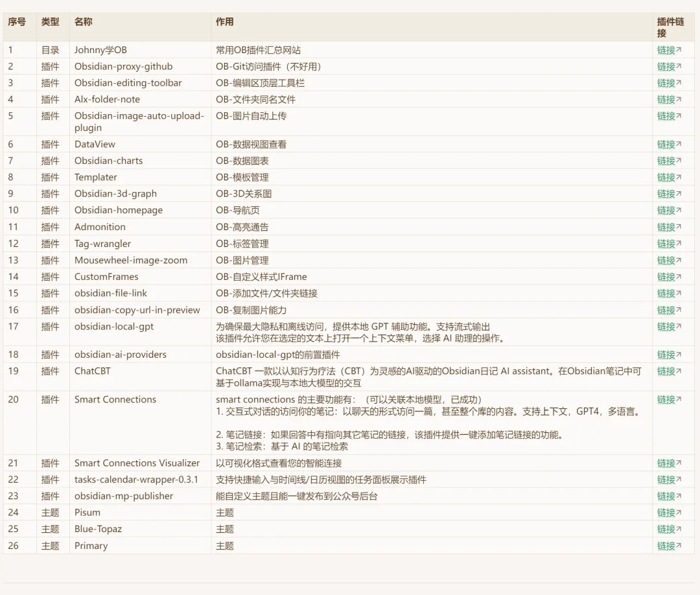Open the link for CustomFrames
The height and width of the screenshot is (595, 700).
(669, 277)
